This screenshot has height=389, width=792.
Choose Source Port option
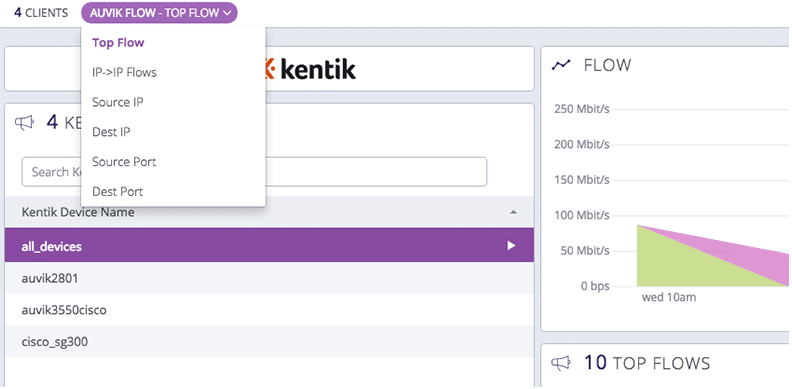click(124, 162)
